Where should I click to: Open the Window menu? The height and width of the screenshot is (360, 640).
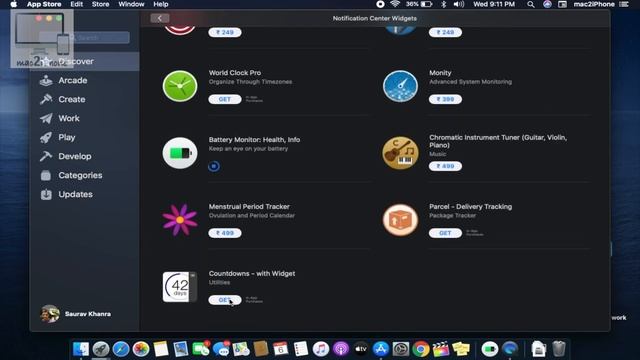(131, 4)
